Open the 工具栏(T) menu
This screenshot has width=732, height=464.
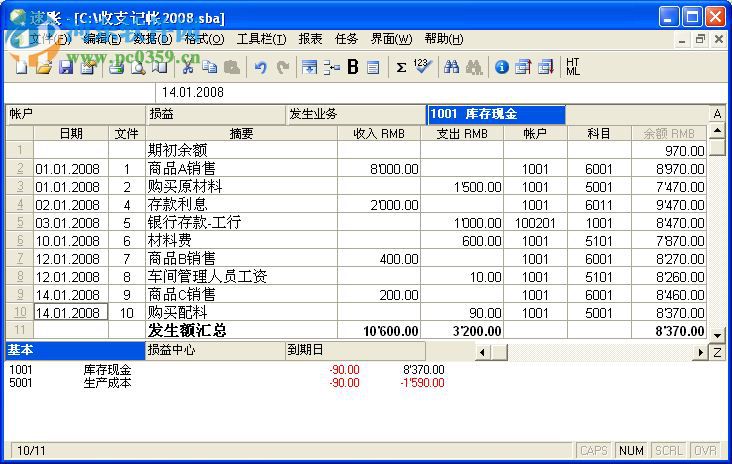pos(261,39)
